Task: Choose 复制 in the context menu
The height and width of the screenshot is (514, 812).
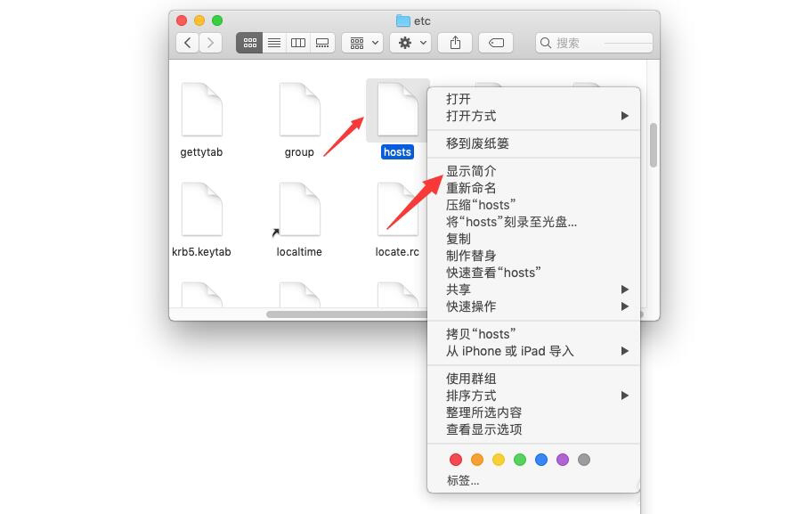Action: click(x=533, y=239)
